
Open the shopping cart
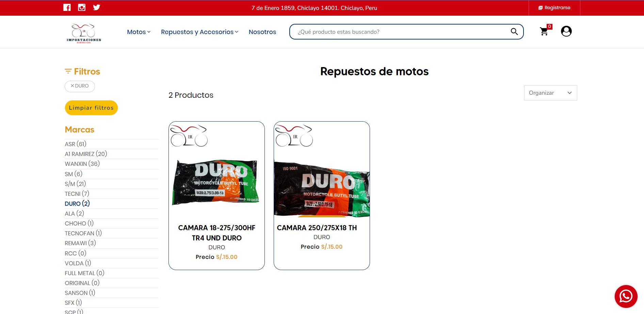click(x=544, y=32)
